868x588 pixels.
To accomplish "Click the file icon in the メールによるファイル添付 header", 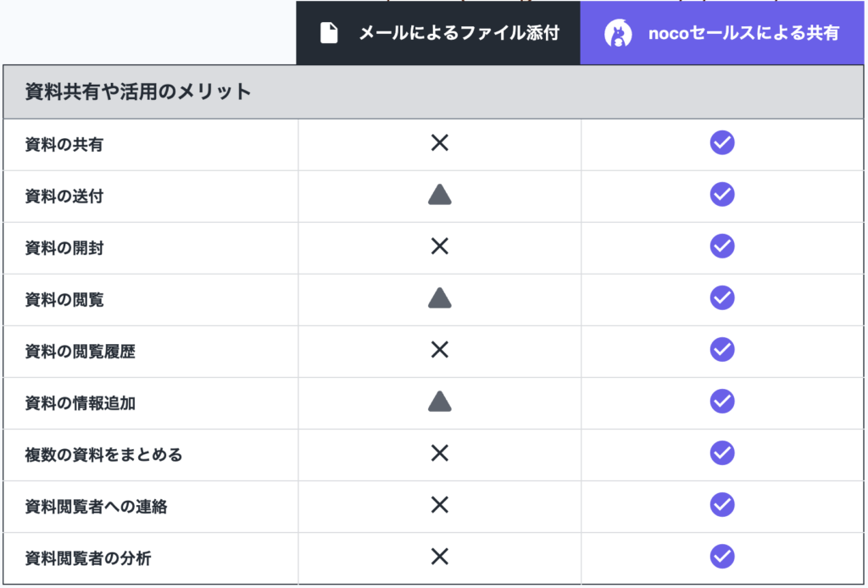I will pos(329,33).
